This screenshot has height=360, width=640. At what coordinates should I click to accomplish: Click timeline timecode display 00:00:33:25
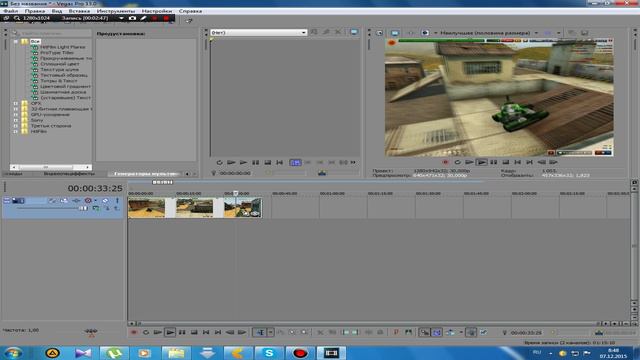[95, 188]
